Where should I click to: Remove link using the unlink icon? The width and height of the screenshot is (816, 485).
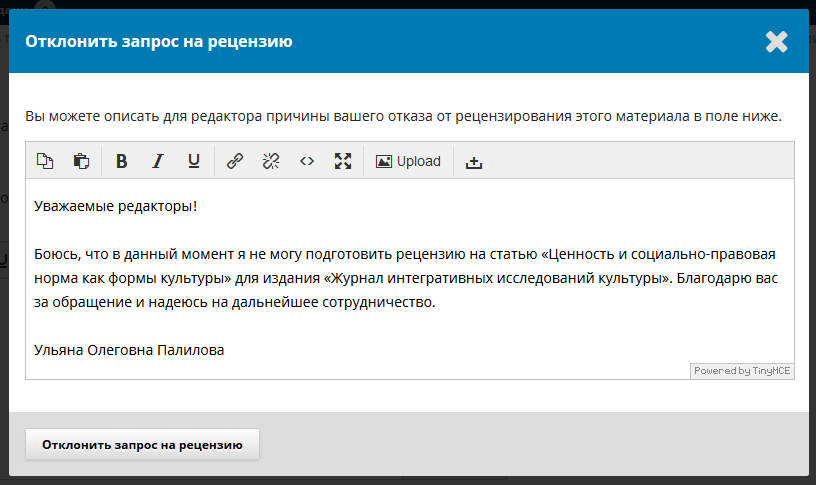point(270,161)
